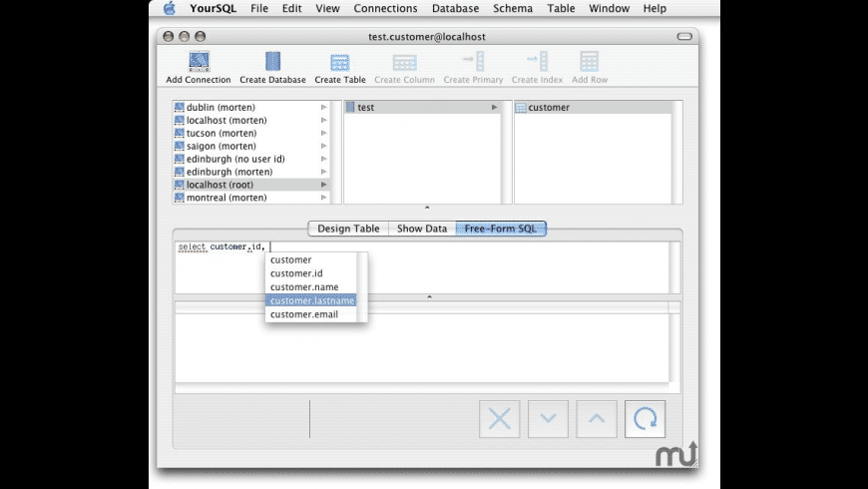Open the Schema menu

pos(513,8)
